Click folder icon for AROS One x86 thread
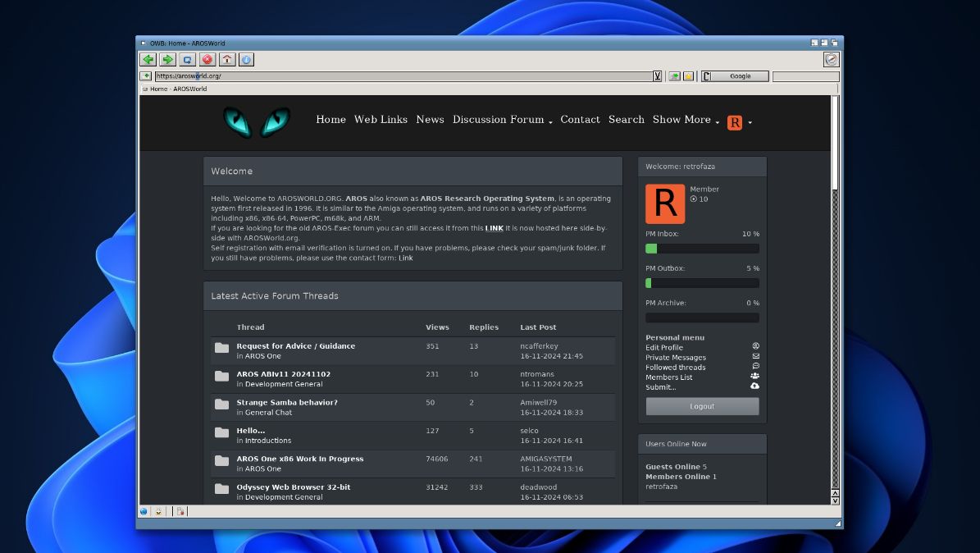The width and height of the screenshot is (980, 553). tap(222, 460)
